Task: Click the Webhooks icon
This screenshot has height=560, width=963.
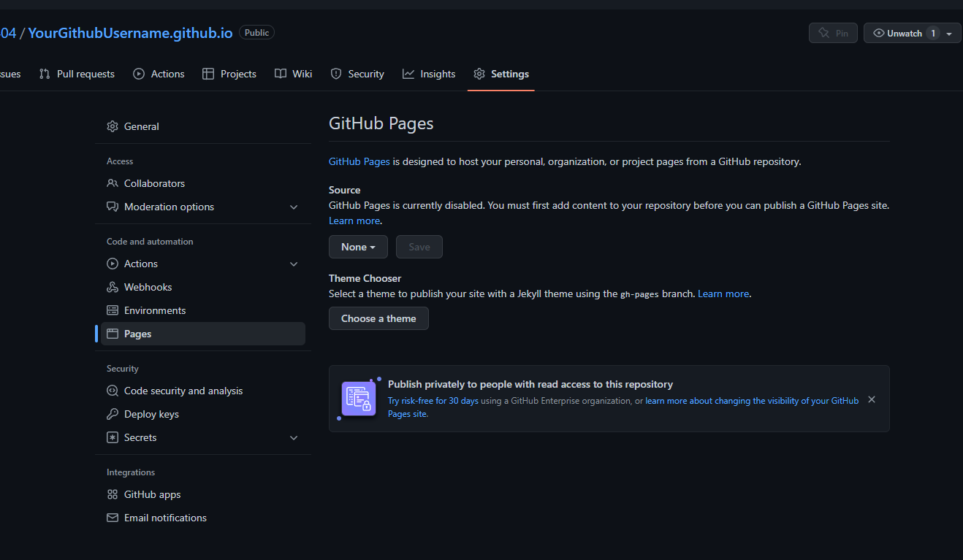Action: (x=113, y=287)
